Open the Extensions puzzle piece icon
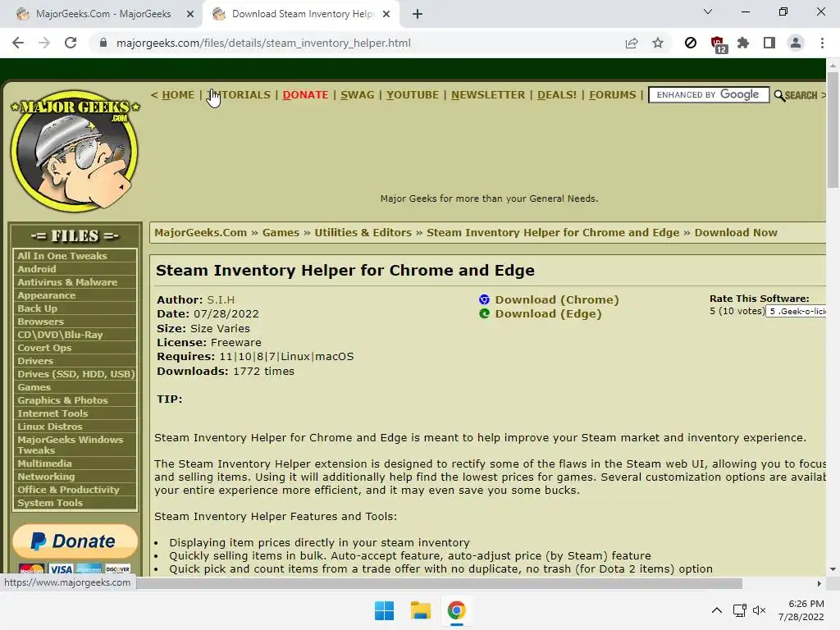This screenshot has width=840, height=630. point(743,43)
